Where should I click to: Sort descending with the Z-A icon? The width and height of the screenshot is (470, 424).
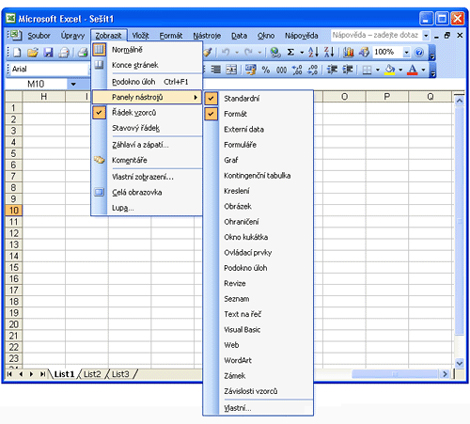[x=329, y=52]
